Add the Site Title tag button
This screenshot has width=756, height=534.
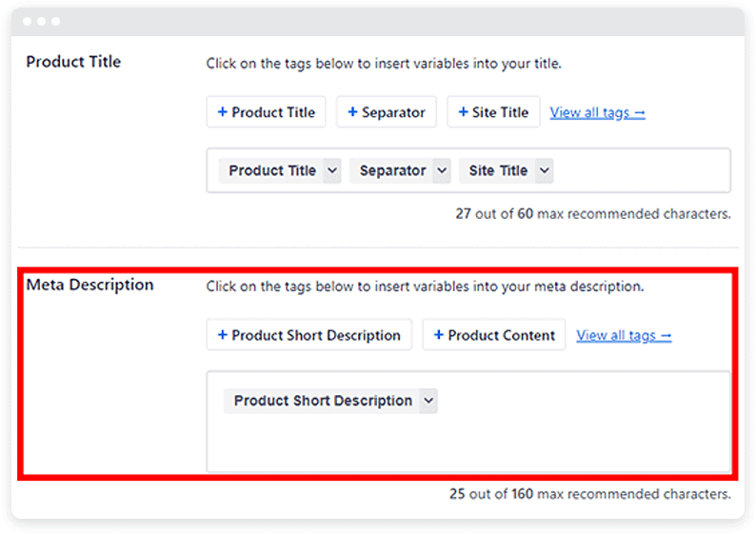tap(493, 112)
